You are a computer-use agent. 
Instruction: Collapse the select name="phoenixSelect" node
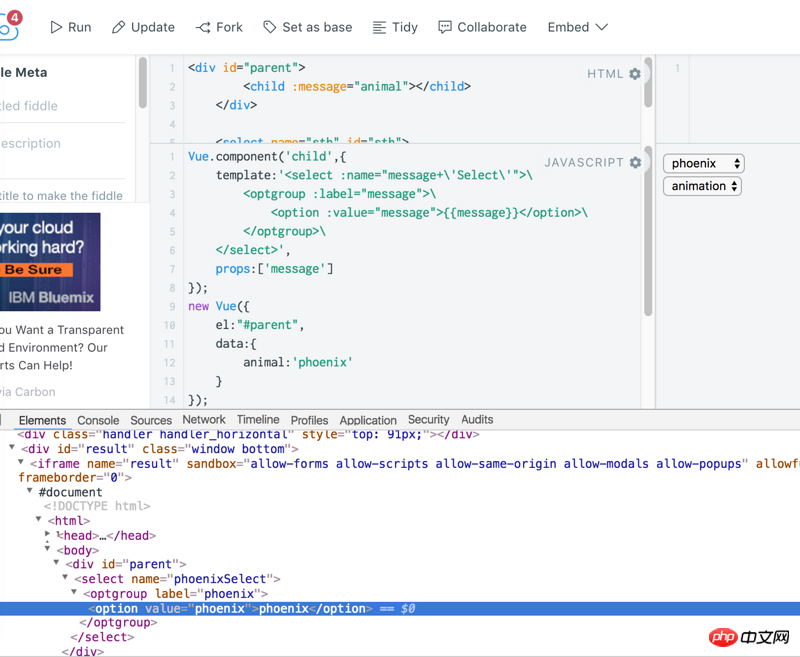[x=65, y=577]
